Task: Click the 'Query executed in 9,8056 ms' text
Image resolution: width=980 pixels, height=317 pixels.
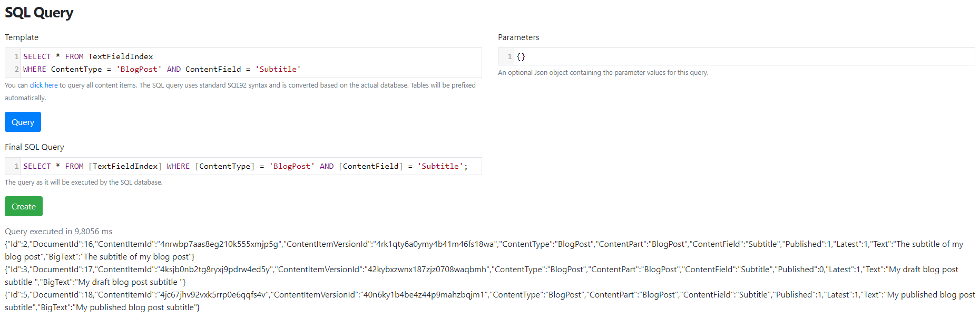Action: pyautogui.click(x=58, y=231)
